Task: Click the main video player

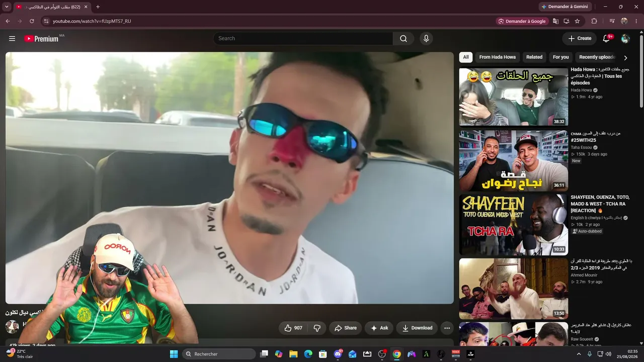Action: (229, 178)
